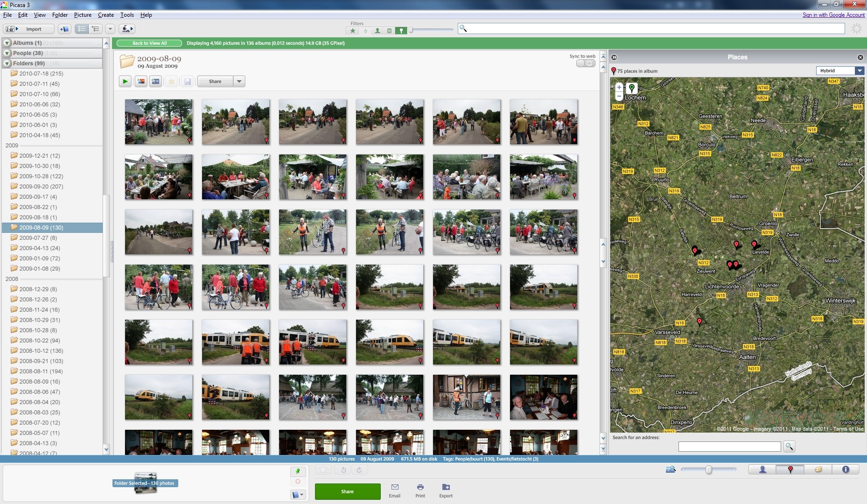Image resolution: width=867 pixels, height=504 pixels.
Task: Show the photo Properties info panel
Action: point(846,469)
